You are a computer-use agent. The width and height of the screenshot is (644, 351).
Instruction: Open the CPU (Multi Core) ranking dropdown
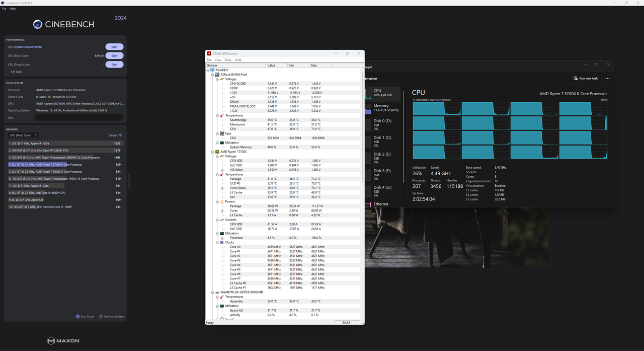23,135
